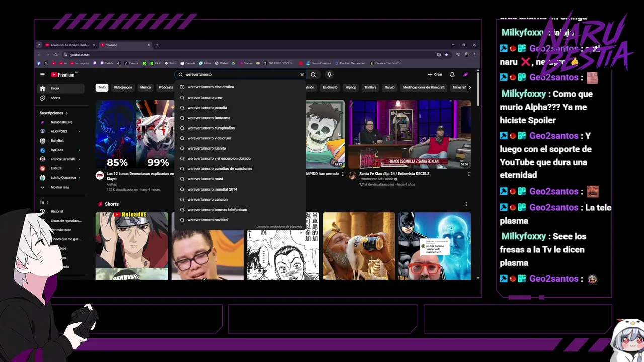Screen dimensions: 644x362
Task: Click suggestion werevertumorro y el escorpion dorado
Action: click(x=240, y=158)
